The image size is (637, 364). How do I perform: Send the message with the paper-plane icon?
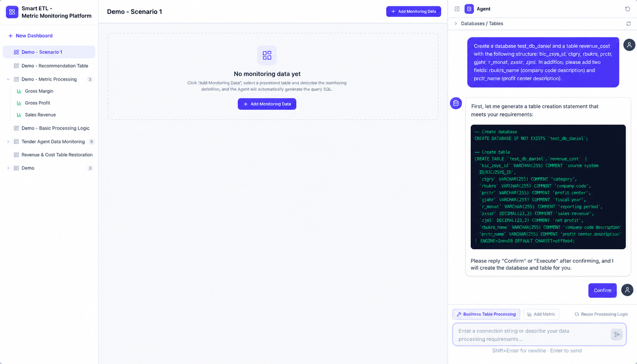[617, 334]
